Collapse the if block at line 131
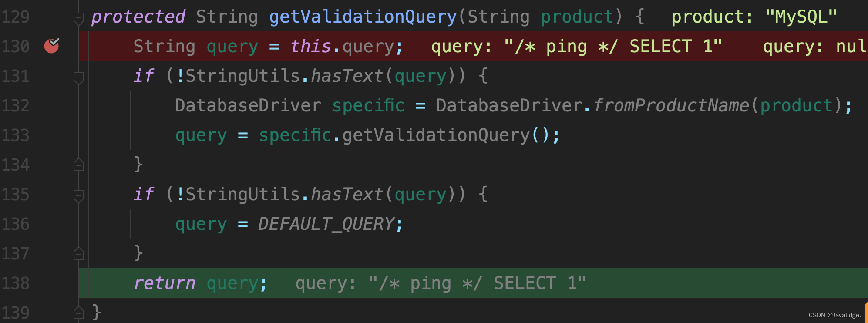 [79, 78]
